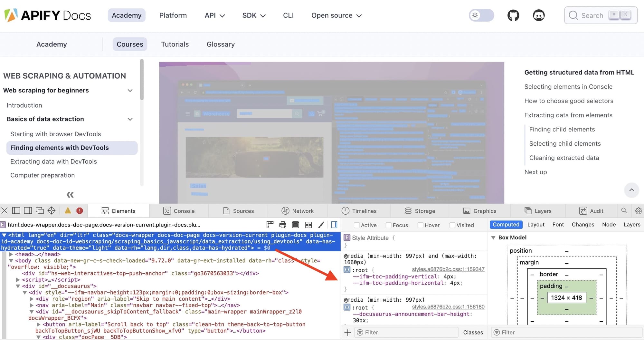644x340 pixels.
Task: Enable the Active pseudo-class checkbox
Action: click(356, 225)
